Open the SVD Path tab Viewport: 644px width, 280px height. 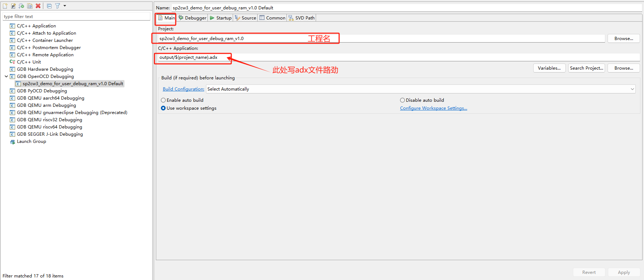302,18
